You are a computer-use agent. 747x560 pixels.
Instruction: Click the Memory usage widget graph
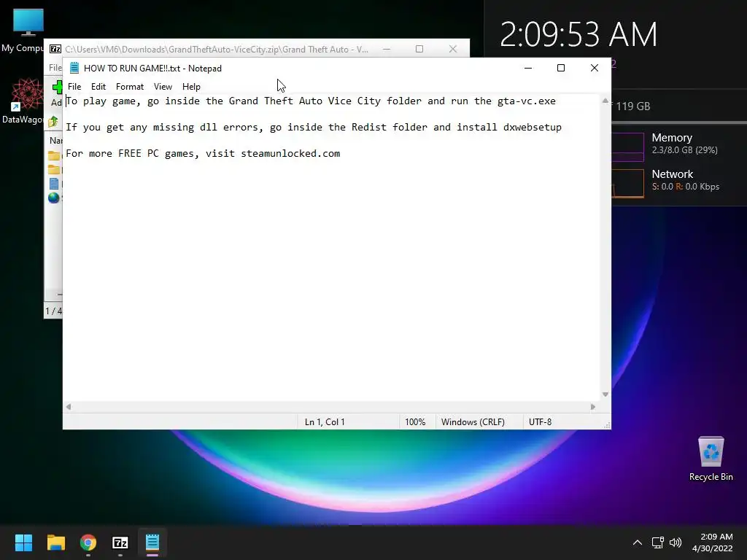coord(627,147)
